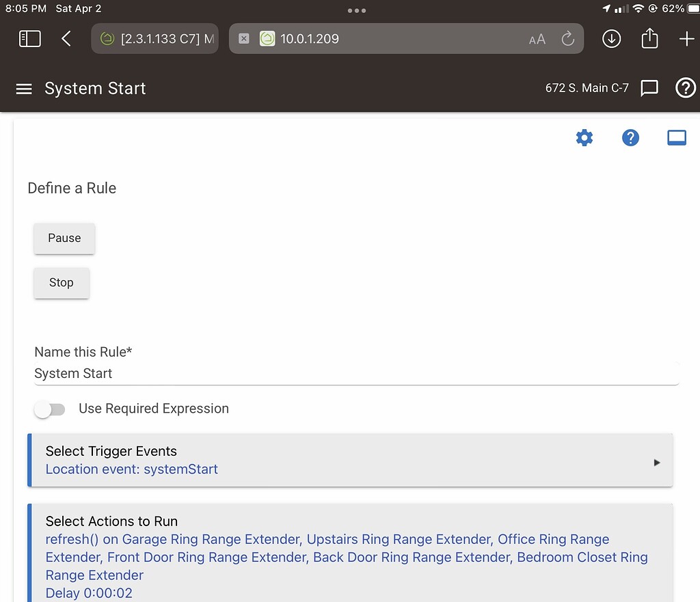Expand the Select Trigger Events section

click(656, 462)
